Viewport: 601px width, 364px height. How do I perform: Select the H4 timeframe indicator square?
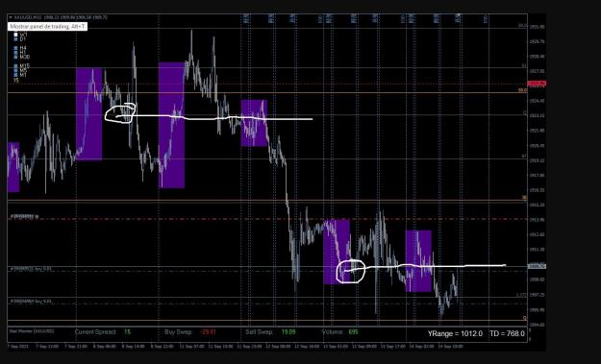point(15,48)
